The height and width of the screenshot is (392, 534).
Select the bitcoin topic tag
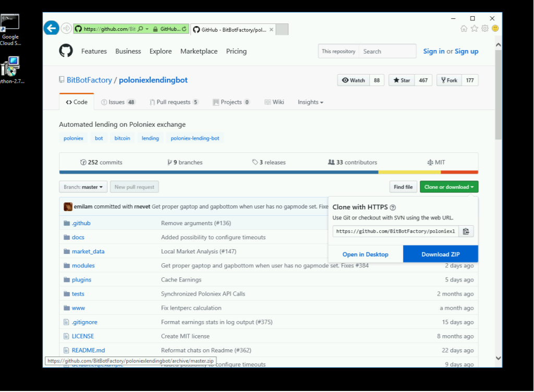tap(122, 138)
